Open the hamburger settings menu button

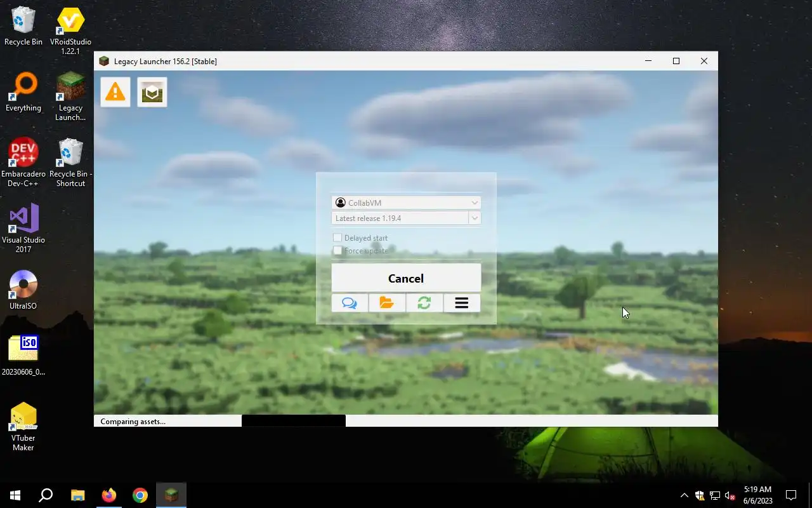462,303
